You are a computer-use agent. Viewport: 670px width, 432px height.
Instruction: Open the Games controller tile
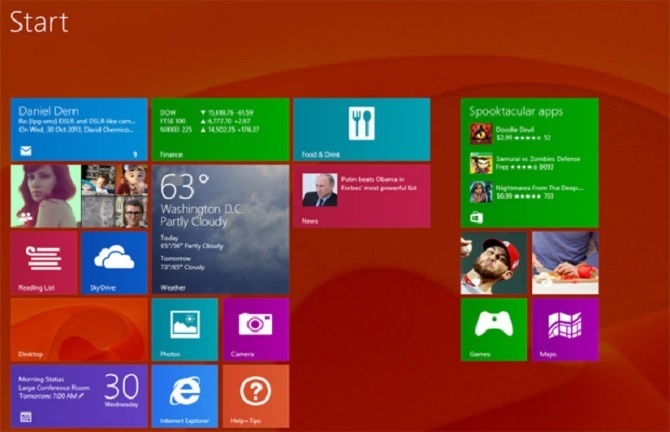(x=493, y=329)
